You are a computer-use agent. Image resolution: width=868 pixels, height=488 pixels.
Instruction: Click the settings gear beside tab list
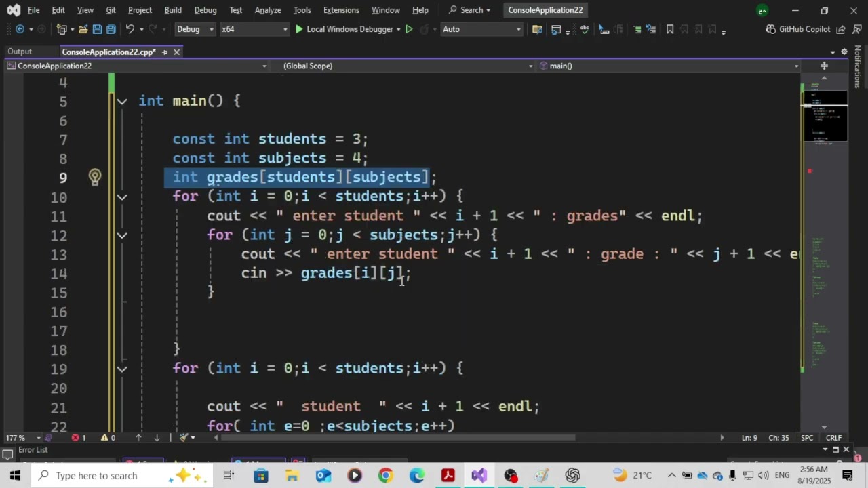tap(844, 52)
